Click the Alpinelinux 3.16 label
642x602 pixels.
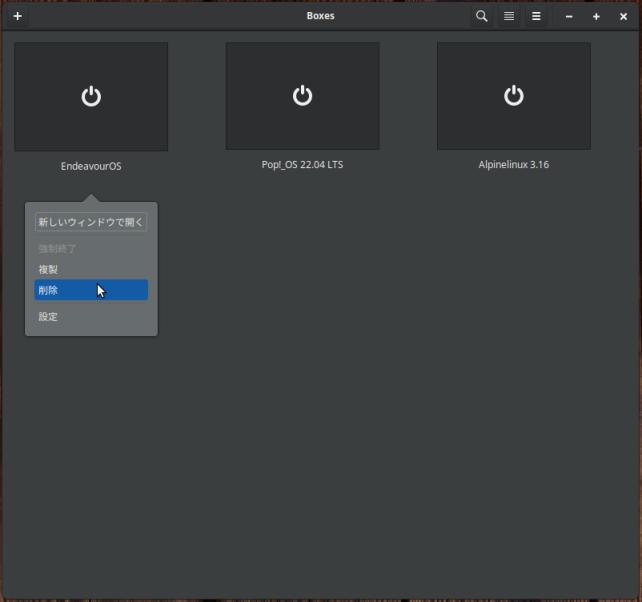click(x=514, y=165)
